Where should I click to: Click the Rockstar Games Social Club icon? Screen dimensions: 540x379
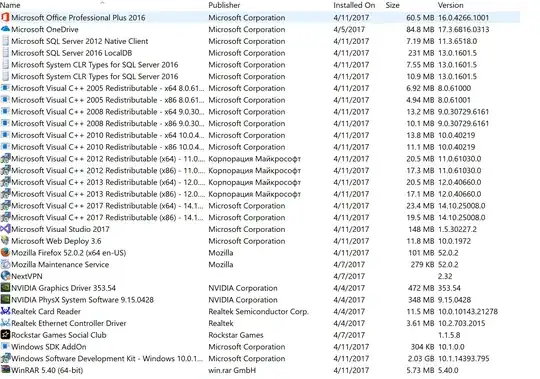coord(5,335)
